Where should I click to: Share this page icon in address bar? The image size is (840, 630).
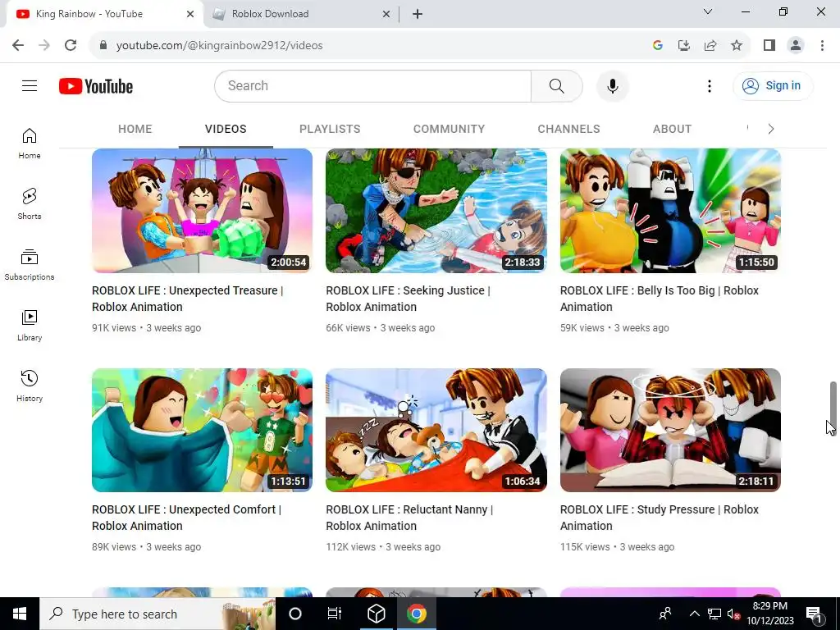[x=710, y=45]
